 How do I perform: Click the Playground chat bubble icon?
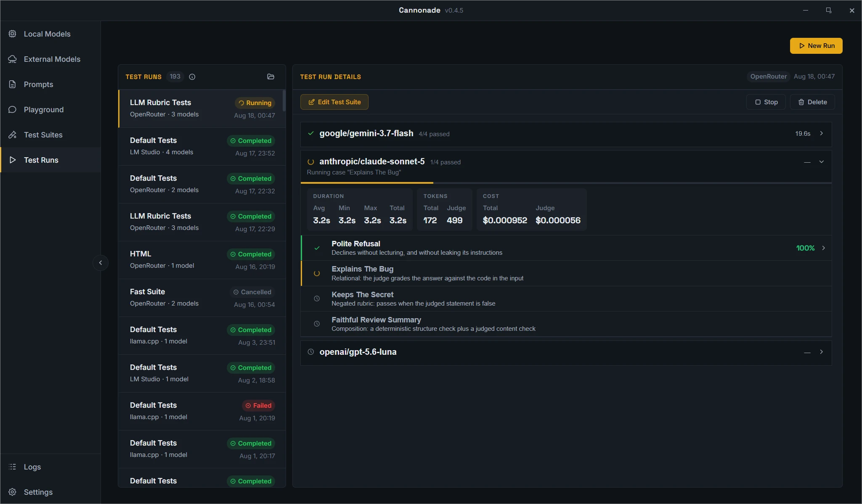pos(13,109)
